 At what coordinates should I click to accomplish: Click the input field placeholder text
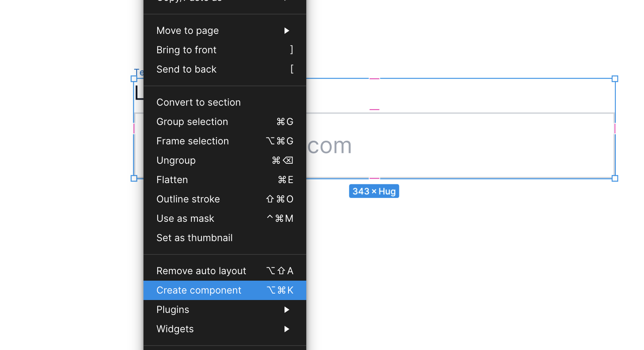[x=330, y=146]
